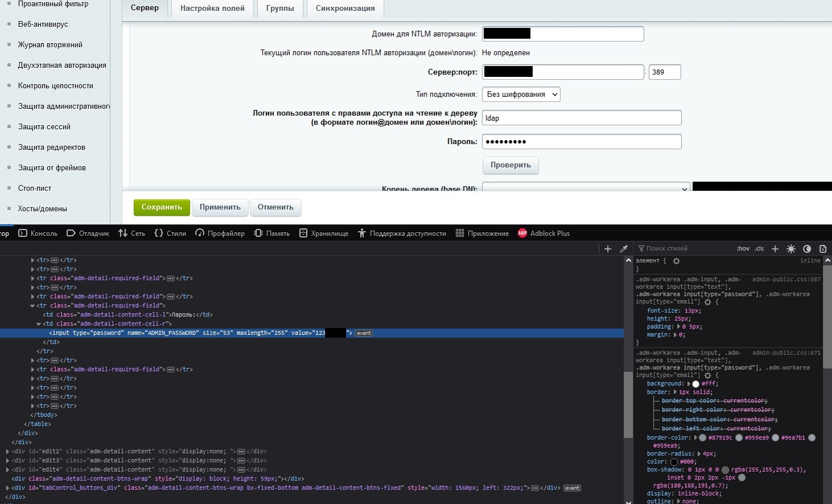Expand the div id="edit4" node
Image resolution: width=832 pixels, height=504 pixels.
(x=7, y=470)
